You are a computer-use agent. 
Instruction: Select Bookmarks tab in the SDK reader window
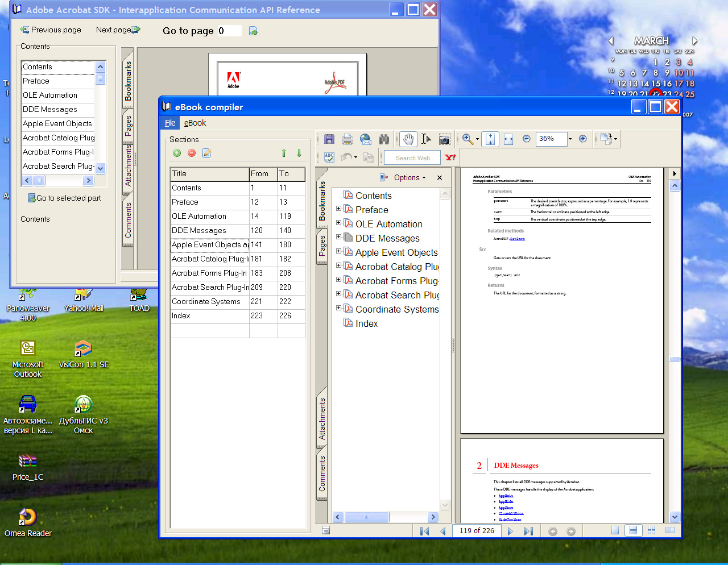pos(128,80)
